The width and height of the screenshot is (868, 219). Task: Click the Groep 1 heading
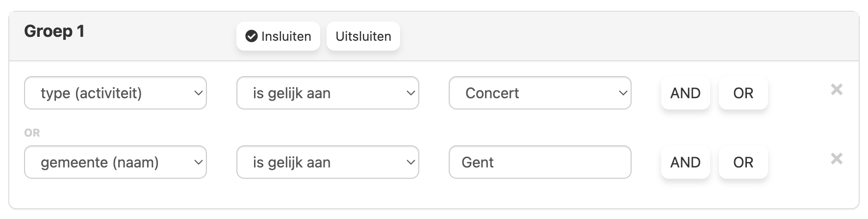(x=54, y=31)
